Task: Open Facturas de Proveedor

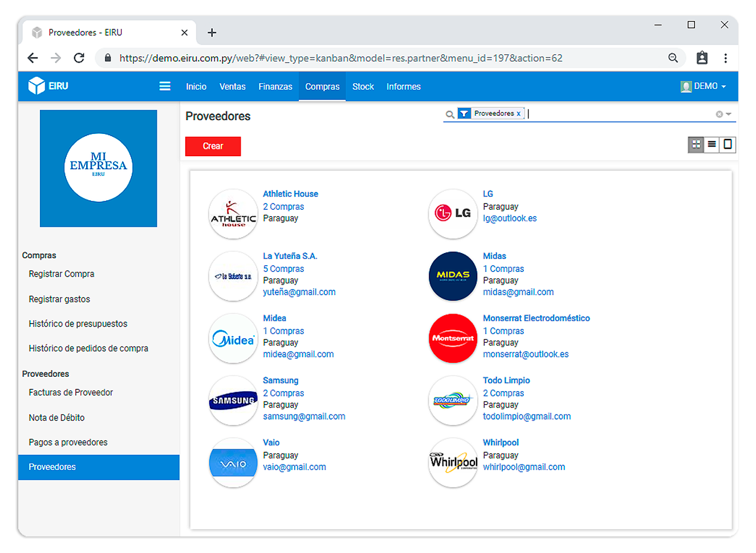Action: tap(71, 392)
